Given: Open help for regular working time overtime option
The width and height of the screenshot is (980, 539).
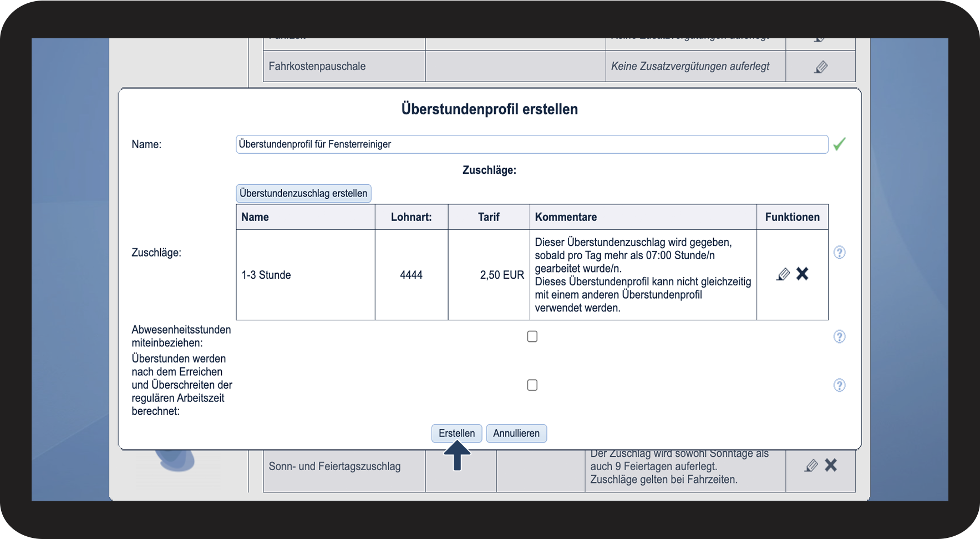Looking at the screenshot, I should pos(839,385).
